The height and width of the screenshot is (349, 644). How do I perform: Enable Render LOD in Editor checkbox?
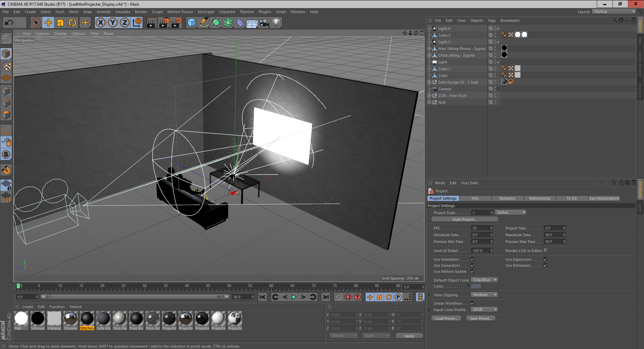[545, 250]
